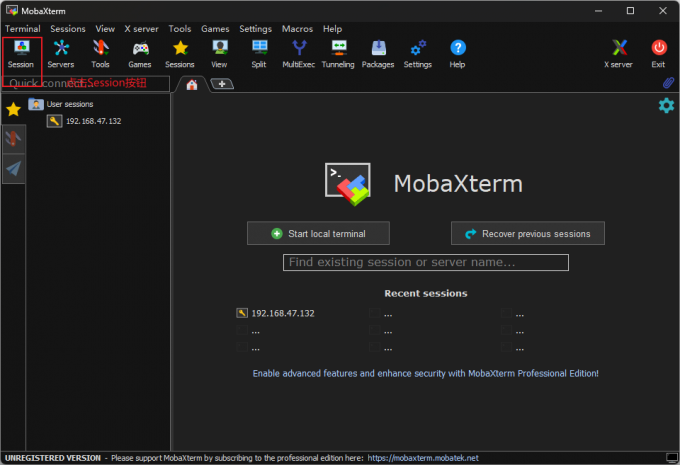Open a new tab with plus button
This screenshot has height=465, width=680.
point(222,84)
